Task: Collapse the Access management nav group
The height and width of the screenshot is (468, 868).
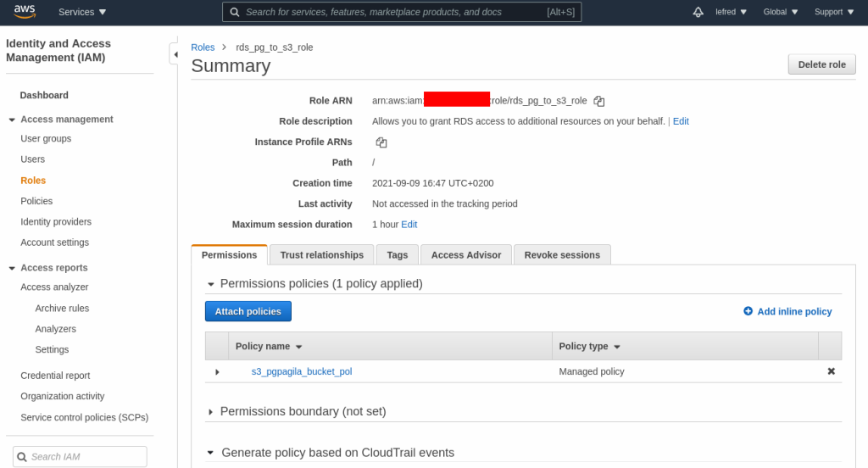Action: pyautogui.click(x=12, y=120)
